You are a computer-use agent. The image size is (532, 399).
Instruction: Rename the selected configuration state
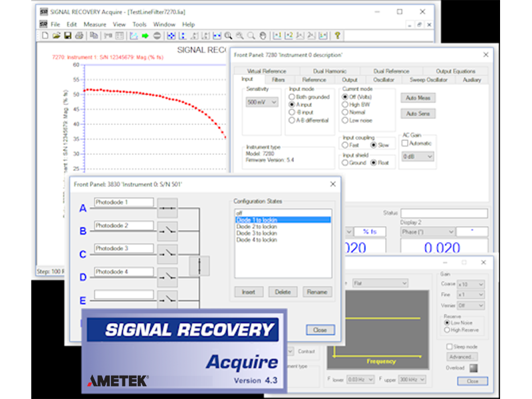pyautogui.click(x=317, y=291)
